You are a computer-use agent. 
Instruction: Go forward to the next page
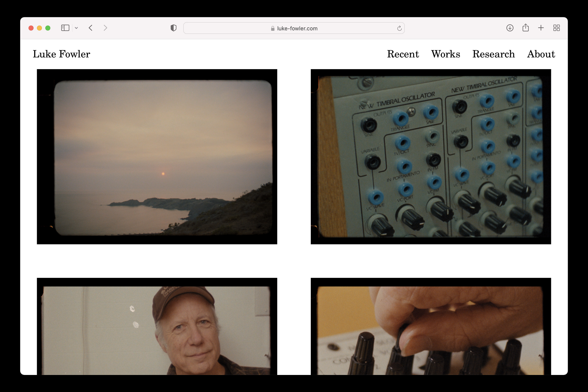point(105,28)
